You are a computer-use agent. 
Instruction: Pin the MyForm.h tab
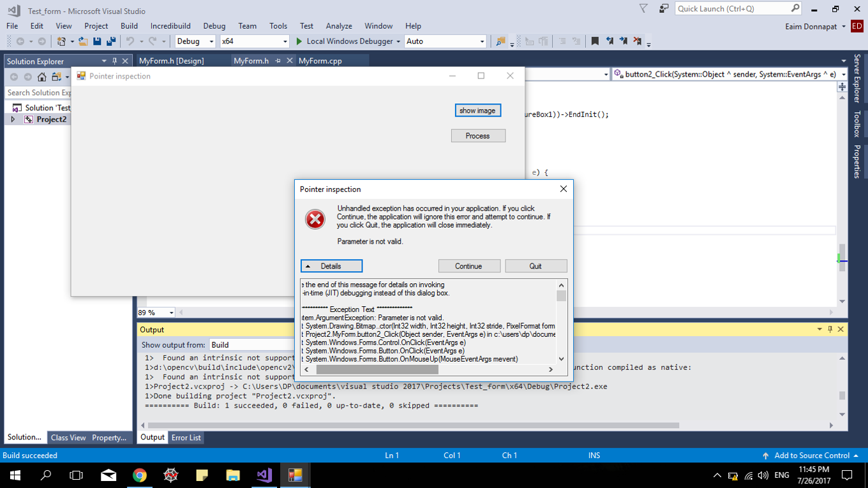click(278, 61)
